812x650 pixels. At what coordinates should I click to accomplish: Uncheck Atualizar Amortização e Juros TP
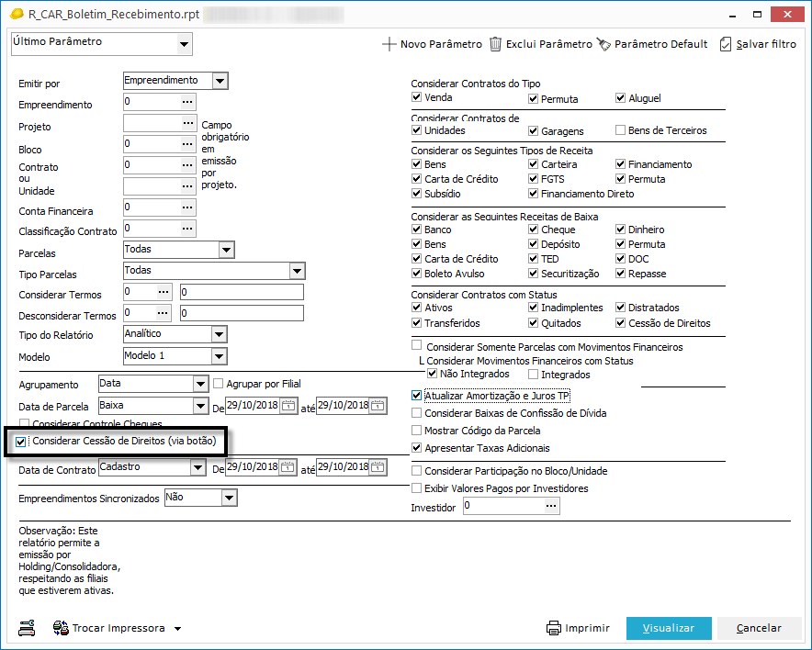[x=416, y=396]
